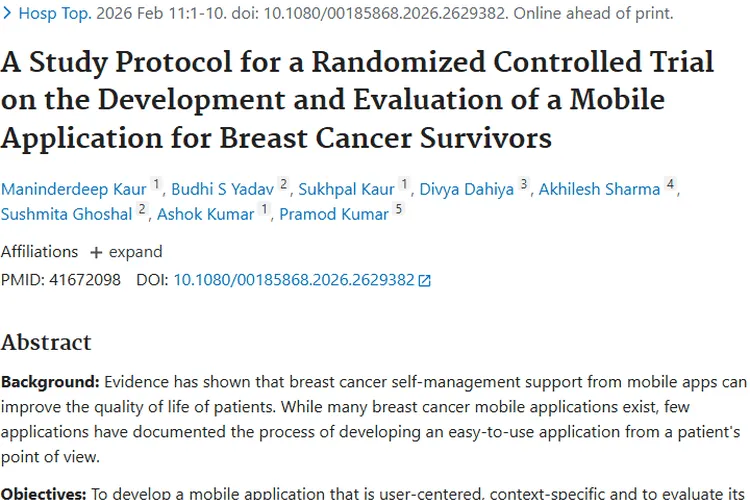
Task: Click the Abstract section heading
Action: (46, 342)
